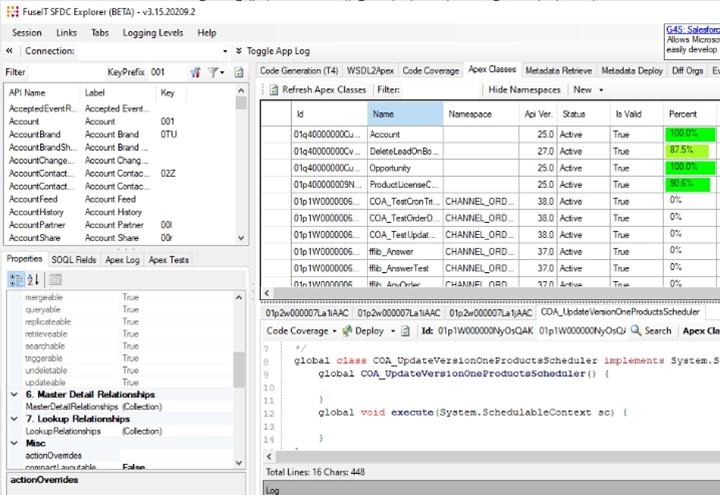Open the funnel filter dropdown arrow

[x=223, y=72]
